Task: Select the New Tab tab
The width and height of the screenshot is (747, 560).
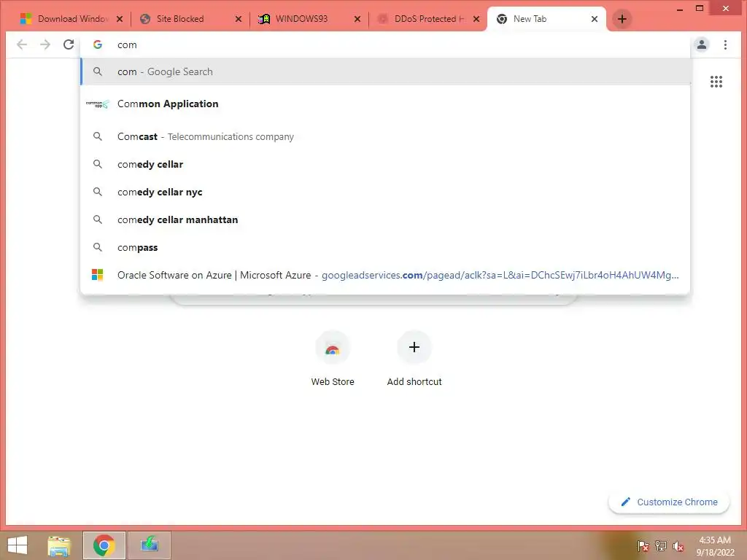Action: (546, 19)
